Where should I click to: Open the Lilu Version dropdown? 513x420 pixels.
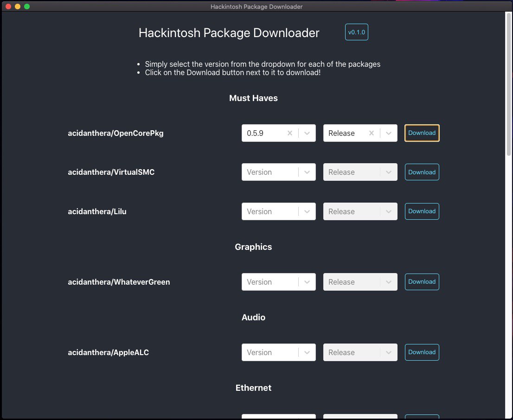[x=278, y=211]
